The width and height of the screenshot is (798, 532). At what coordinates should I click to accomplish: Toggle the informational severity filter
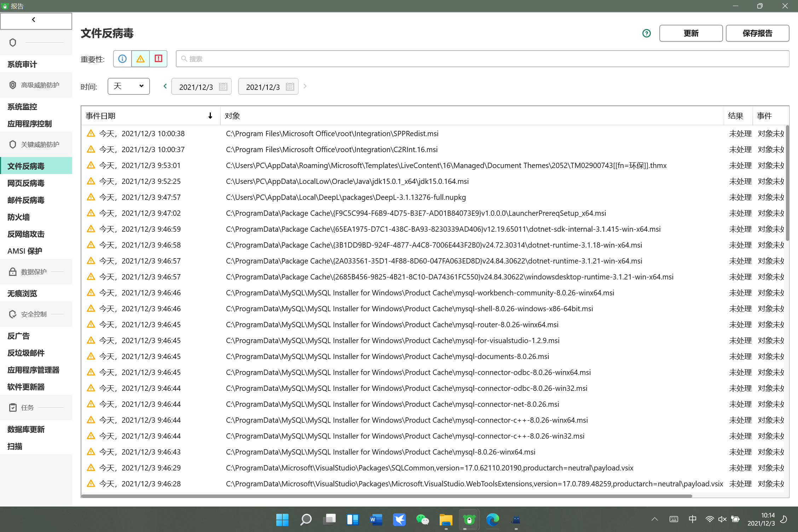point(122,59)
